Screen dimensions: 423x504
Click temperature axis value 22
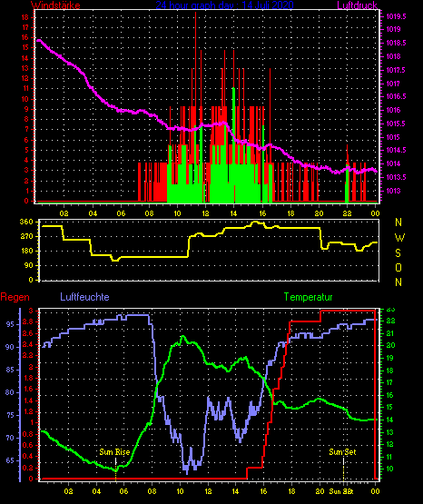click(x=390, y=321)
